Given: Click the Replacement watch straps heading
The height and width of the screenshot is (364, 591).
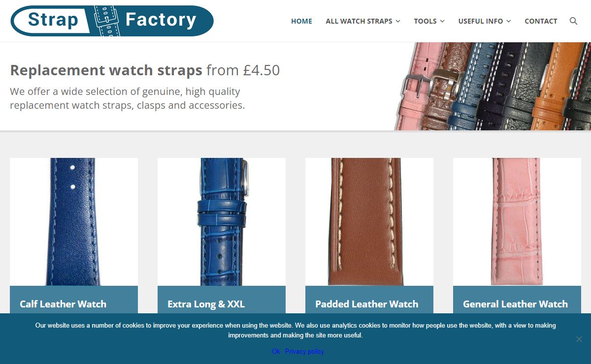Looking at the screenshot, I should point(106,70).
